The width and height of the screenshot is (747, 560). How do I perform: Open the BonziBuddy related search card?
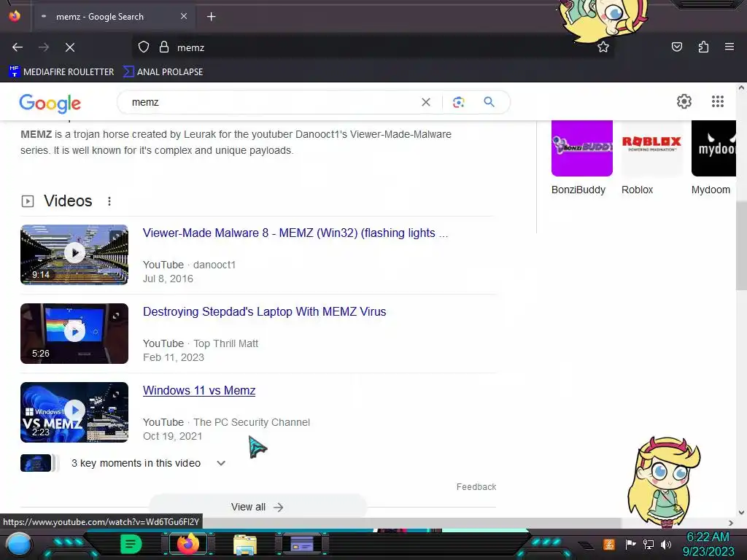581,157
